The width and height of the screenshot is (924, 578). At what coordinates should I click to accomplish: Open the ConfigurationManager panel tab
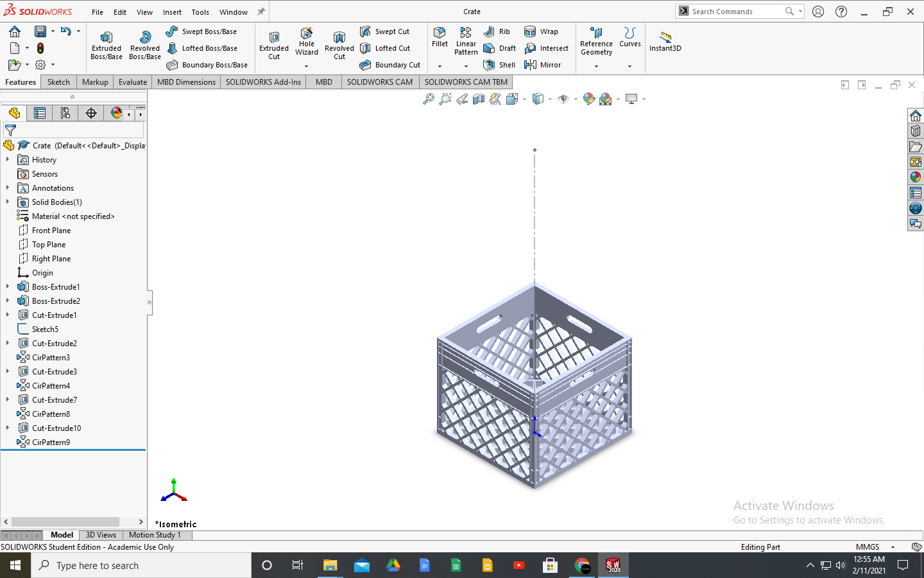[65, 113]
